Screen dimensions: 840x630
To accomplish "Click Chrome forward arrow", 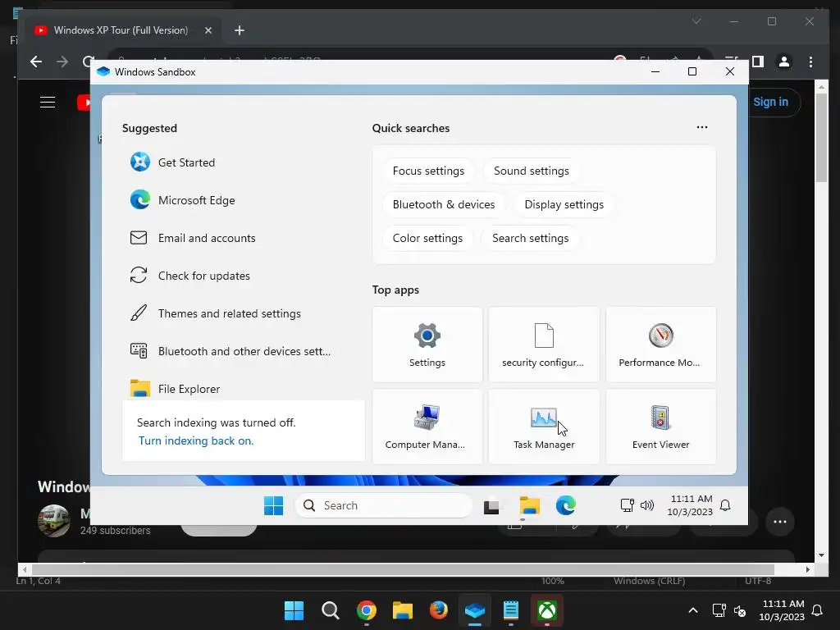I will (62, 62).
